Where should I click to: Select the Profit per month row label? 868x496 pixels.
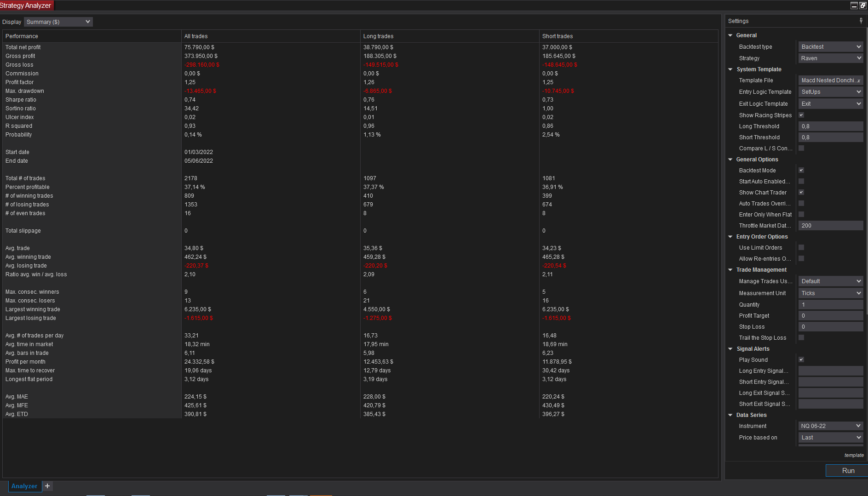25,362
